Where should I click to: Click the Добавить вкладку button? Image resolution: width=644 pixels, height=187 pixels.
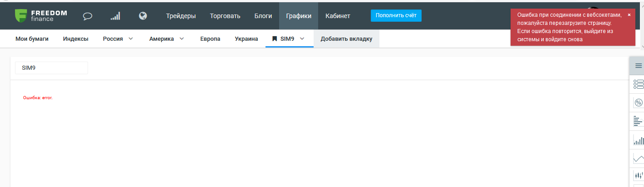[x=346, y=39]
